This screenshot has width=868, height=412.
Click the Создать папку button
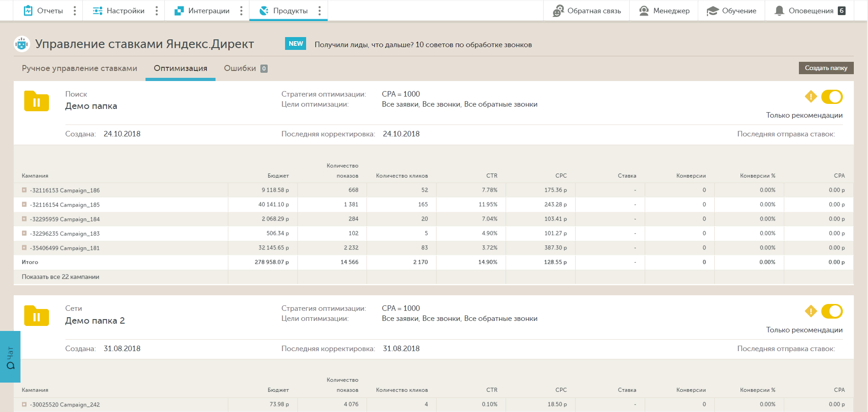tap(826, 68)
